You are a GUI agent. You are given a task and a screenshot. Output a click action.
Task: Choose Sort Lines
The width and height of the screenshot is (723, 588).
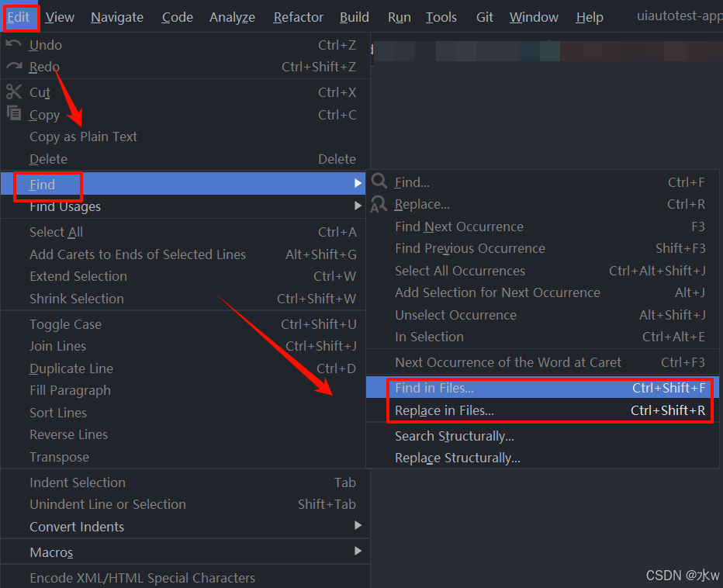point(185,413)
